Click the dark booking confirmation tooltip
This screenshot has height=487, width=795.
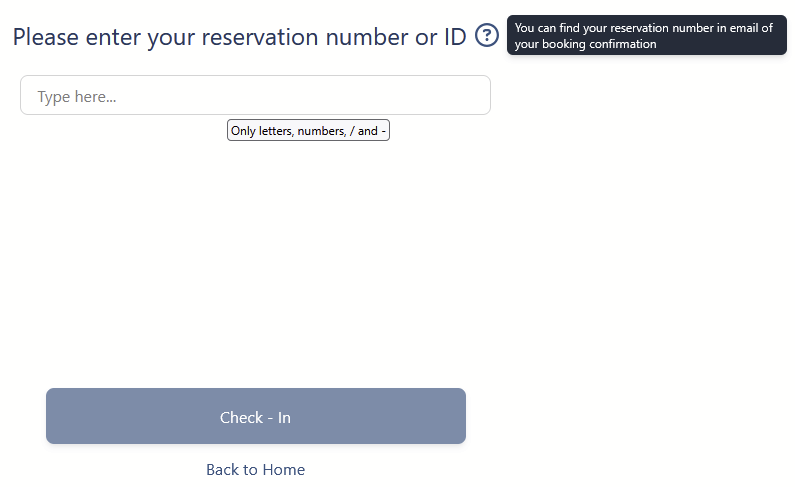(646, 36)
